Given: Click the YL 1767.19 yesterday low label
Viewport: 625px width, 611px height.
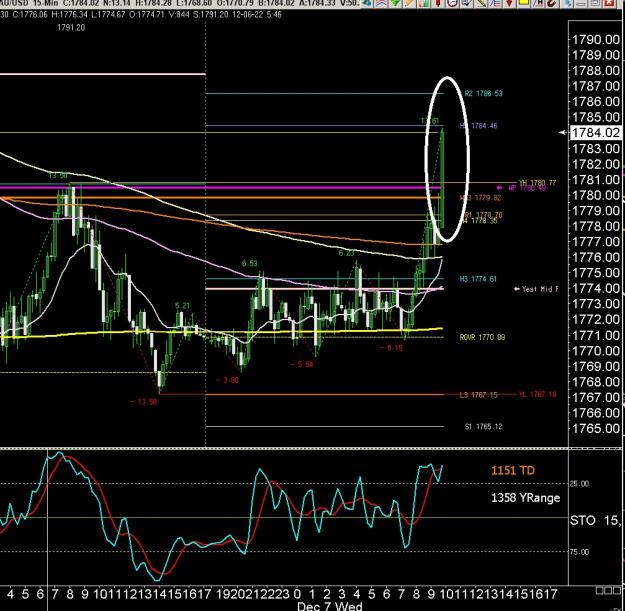Looking at the screenshot, I should [x=537, y=395].
